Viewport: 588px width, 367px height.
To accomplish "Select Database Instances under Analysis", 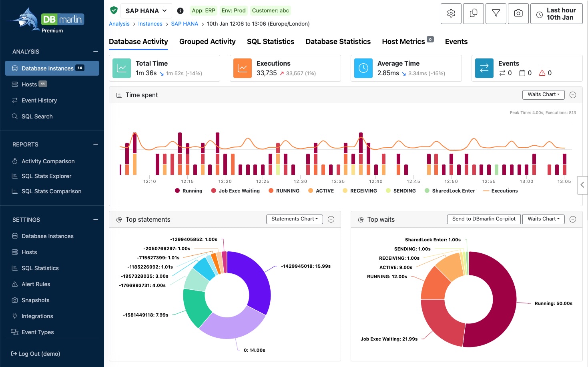I will (52, 68).
